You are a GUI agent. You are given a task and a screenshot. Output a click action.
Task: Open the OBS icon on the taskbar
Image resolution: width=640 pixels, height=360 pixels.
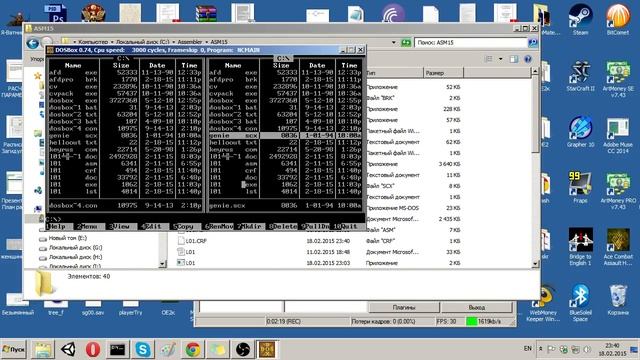click(242, 349)
